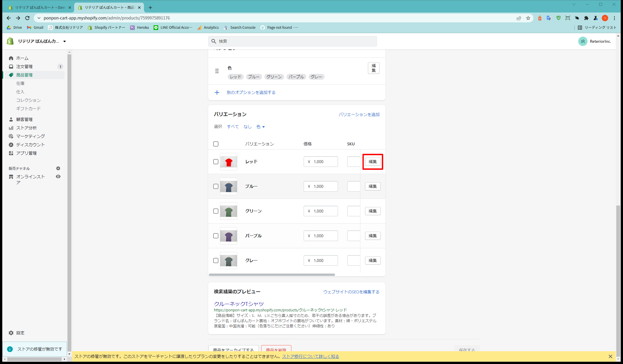Open the 色 filter dropdown
The height and width of the screenshot is (364, 623).
[x=261, y=127]
